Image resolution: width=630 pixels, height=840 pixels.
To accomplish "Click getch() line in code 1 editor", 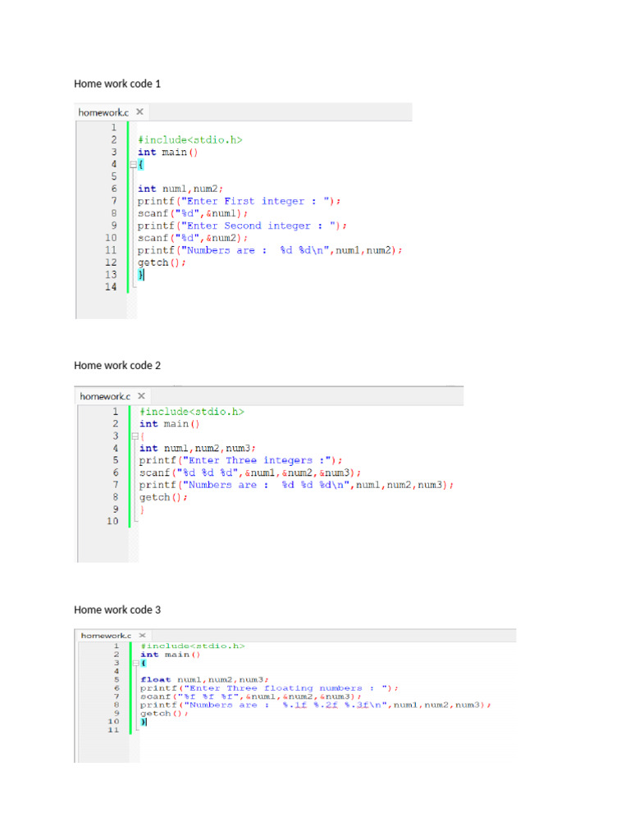I will coord(162,263).
